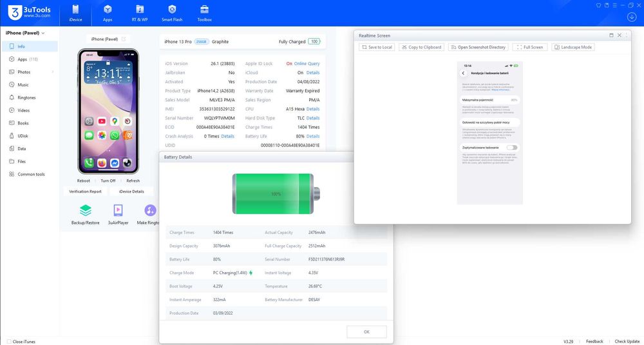This screenshot has width=644, height=345.
Task: Launch 3uAirPlayer
Action: [x=118, y=215]
